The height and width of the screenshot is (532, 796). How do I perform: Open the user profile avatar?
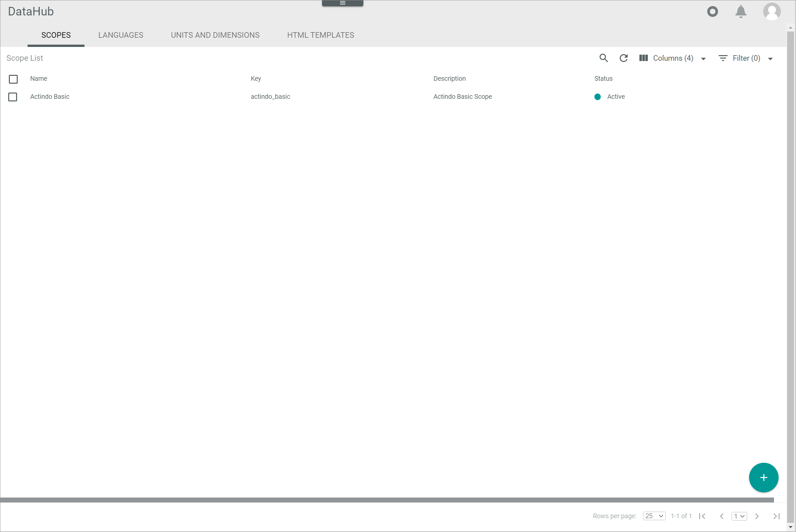point(772,11)
